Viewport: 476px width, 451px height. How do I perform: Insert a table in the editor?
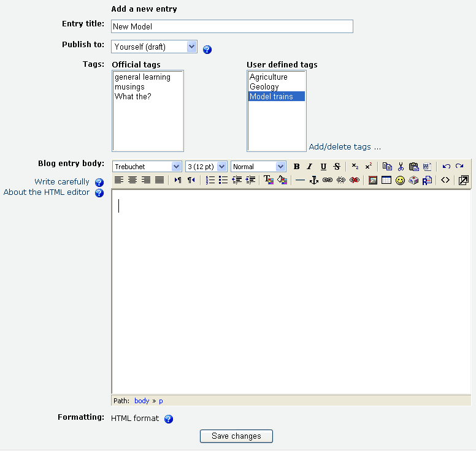click(386, 180)
